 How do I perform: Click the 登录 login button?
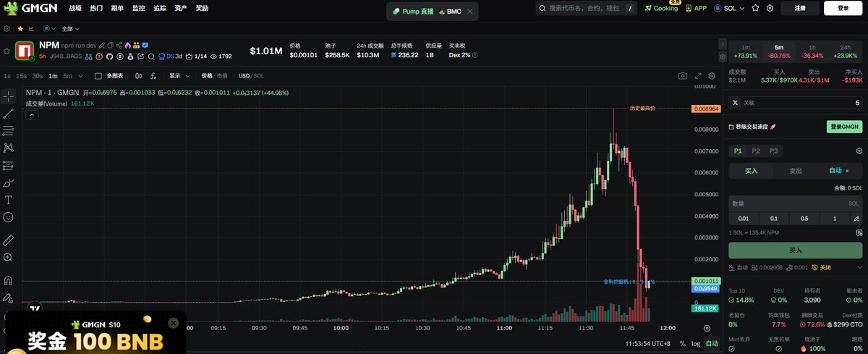pos(843,8)
